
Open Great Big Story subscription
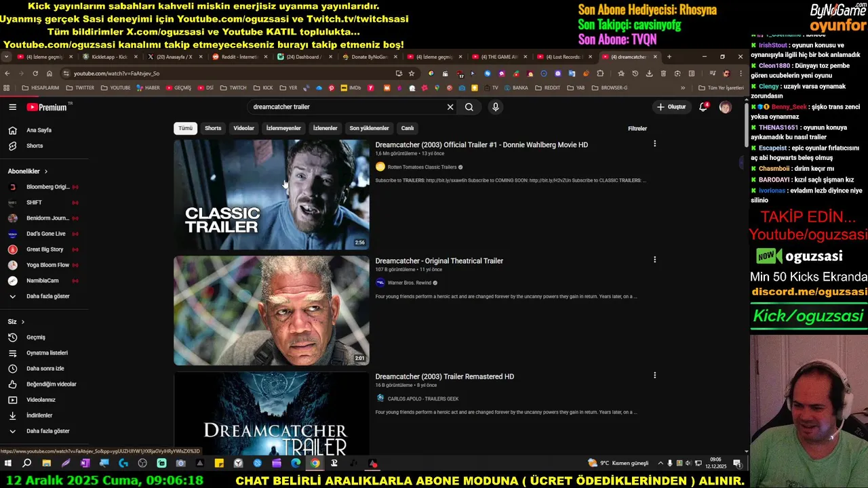click(44, 249)
